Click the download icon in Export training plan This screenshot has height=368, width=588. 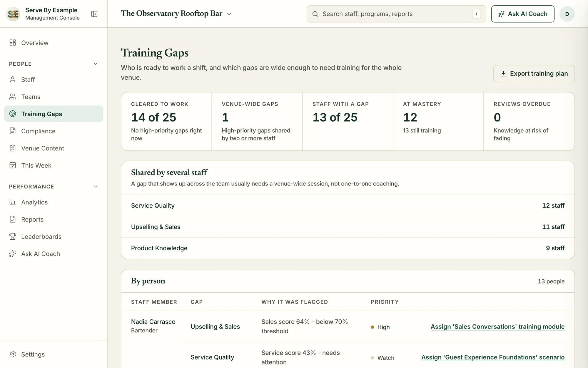tap(503, 74)
